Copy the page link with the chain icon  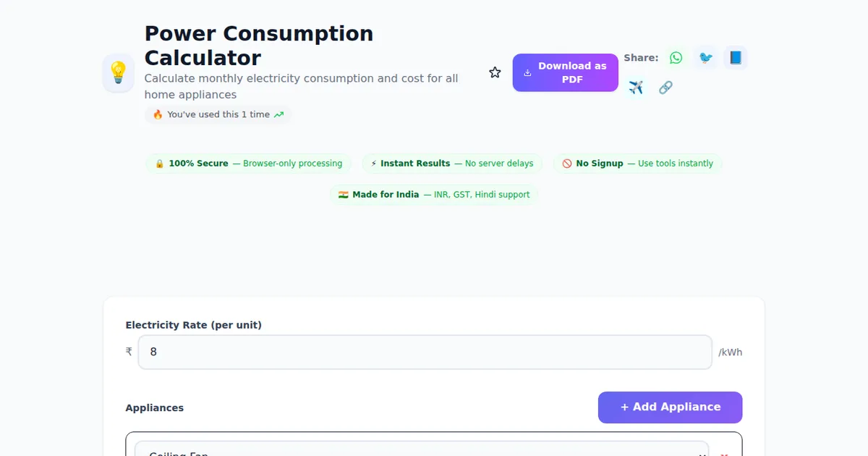[x=665, y=88]
